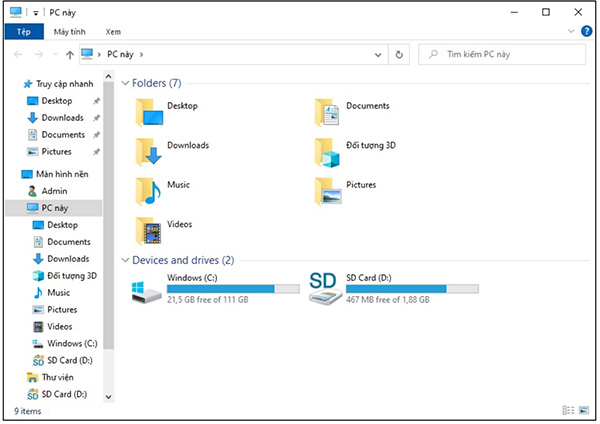Select Truy cập nhanh in navigation pane
Screen dimensions: 600x424
pyautogui.click(x=58, y=84)
